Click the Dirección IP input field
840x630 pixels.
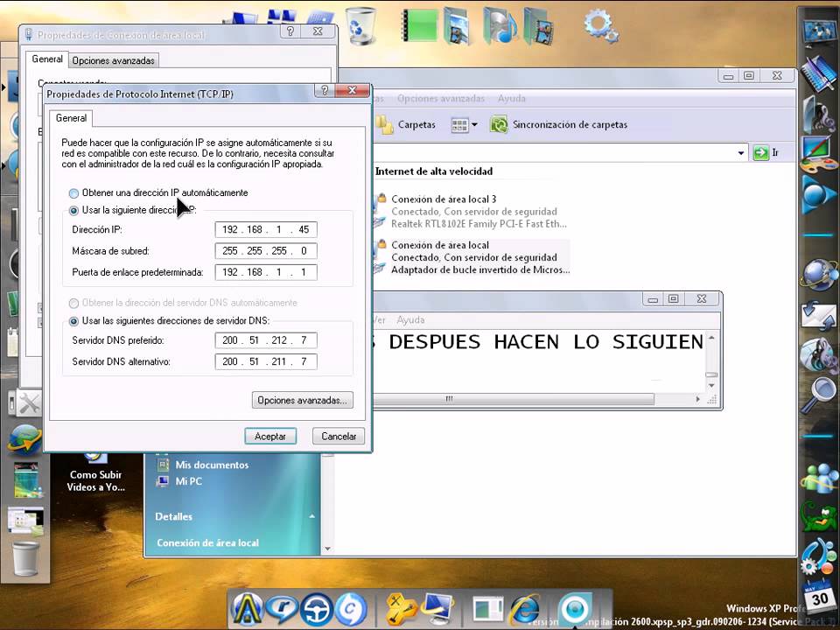tap(266, 229)
